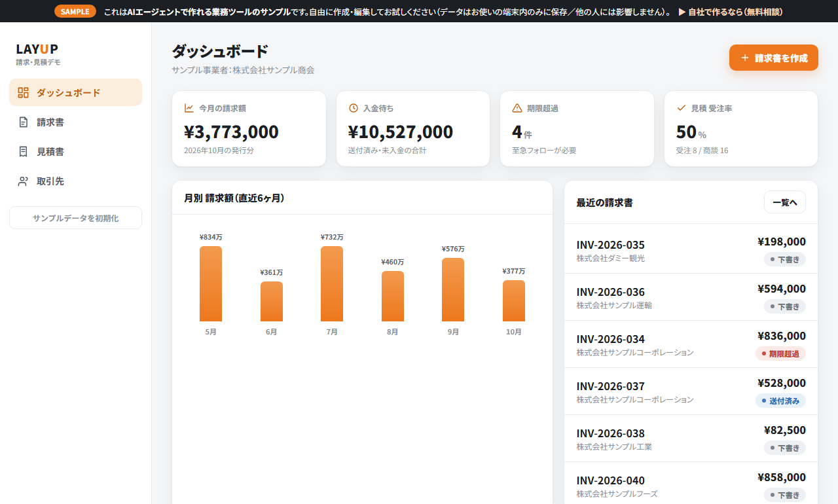
Task: Click the 一覧へ button
Action: coord(785,202)
